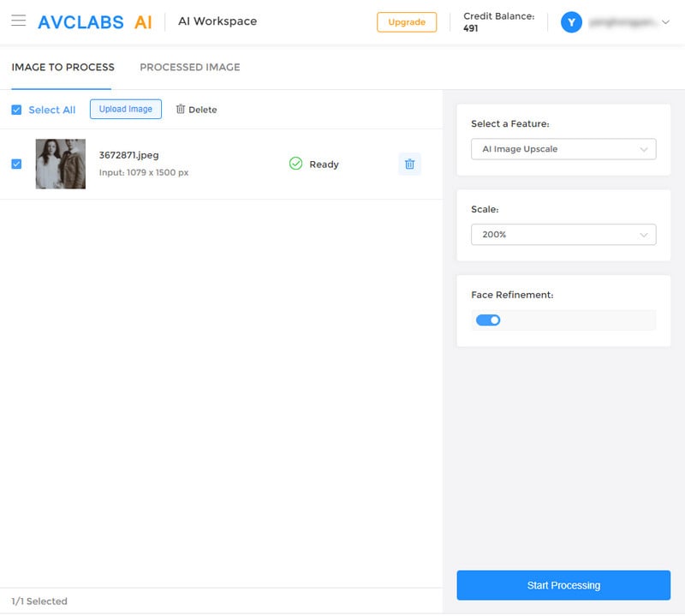Click the Upgrade button
Screen dimensions: 685x616
pyautogui.click(x=406, y=22)
